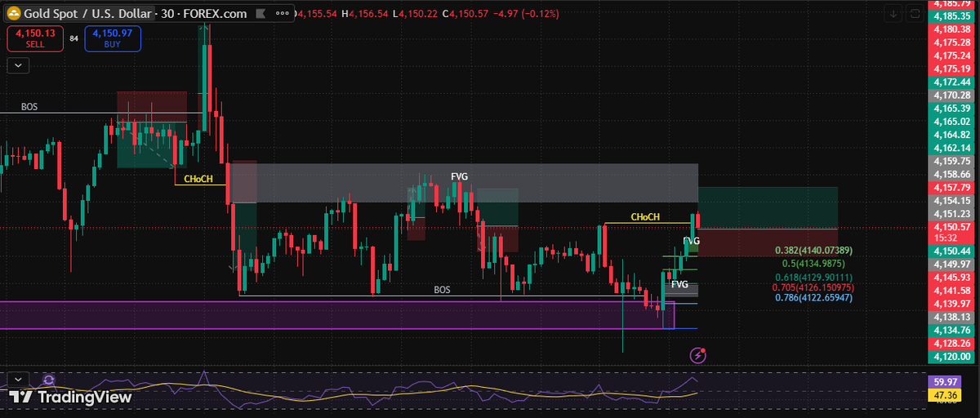Select the CHoCH label near the latest candles

[645, 217]
